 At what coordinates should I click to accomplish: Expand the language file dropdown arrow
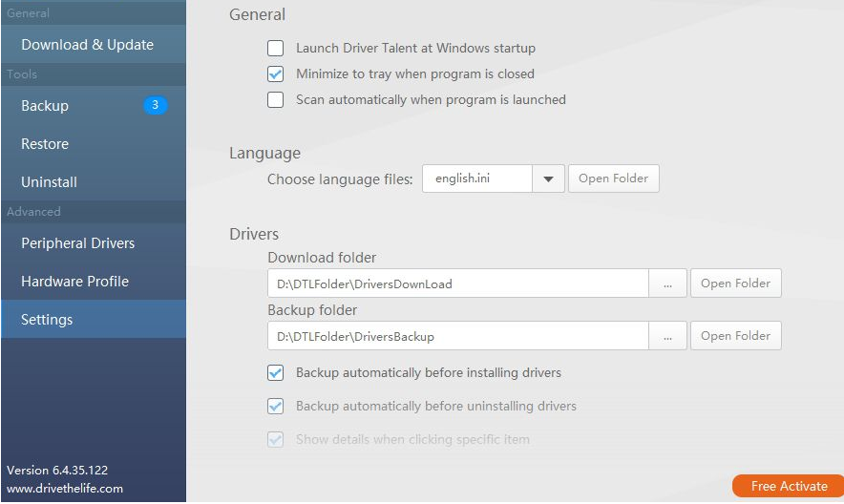[x=548, y=178]
